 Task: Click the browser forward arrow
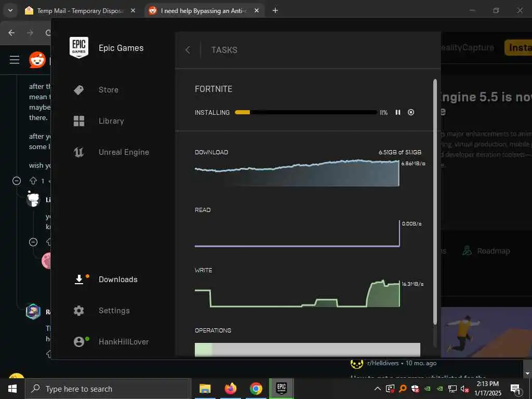pos(30,33)
